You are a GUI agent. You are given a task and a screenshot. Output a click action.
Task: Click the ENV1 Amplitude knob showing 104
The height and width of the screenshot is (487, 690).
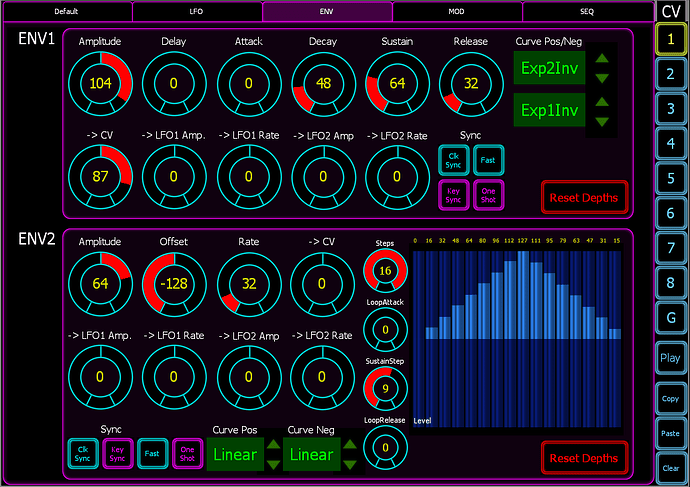pyautogui.click(x=100, y=84)
